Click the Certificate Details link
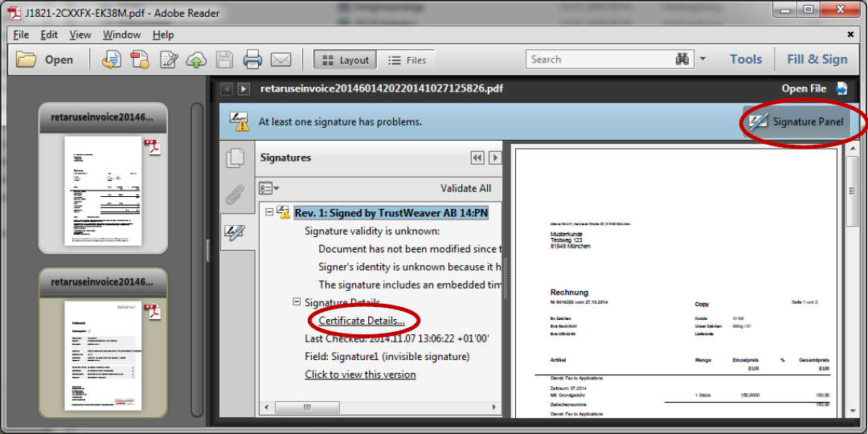The image size is (868, 434). [x=361, y=321]
